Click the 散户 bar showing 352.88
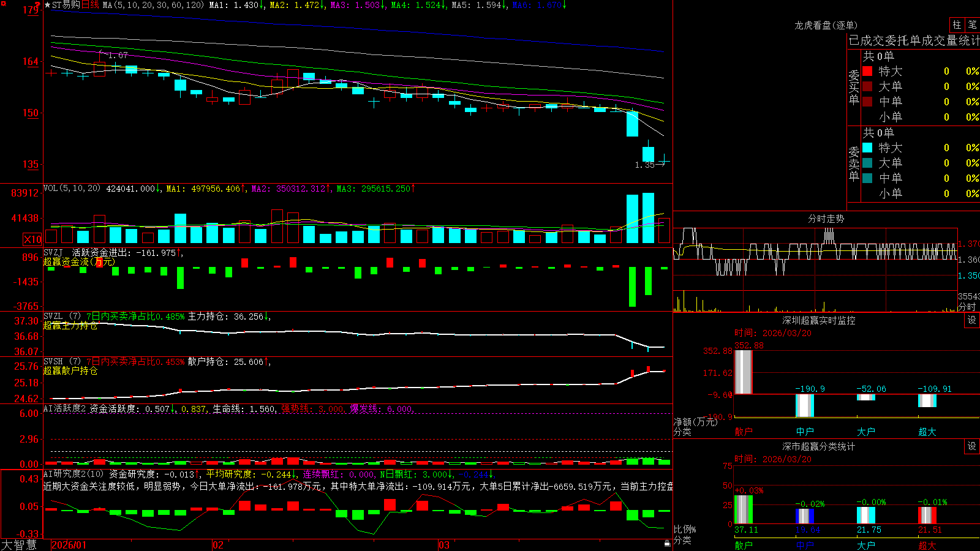The width and height of the screenshot is (980, 551). pyautogui.click(x=743, y=372)
